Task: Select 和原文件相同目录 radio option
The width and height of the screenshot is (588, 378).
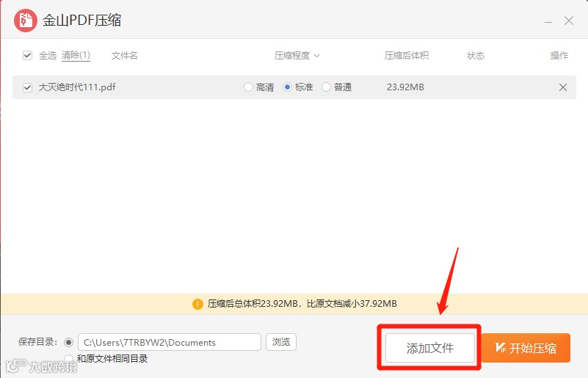Action: (x=68, y=358)
